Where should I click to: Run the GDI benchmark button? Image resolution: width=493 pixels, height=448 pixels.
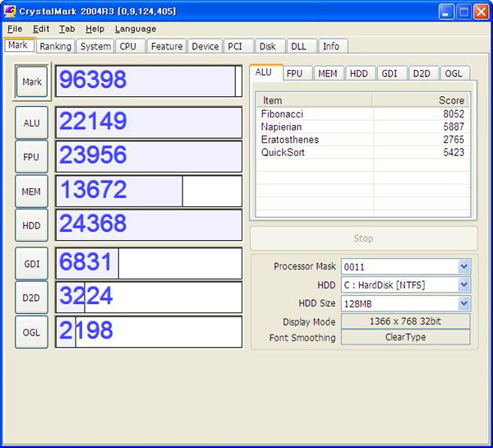(31, 264)
